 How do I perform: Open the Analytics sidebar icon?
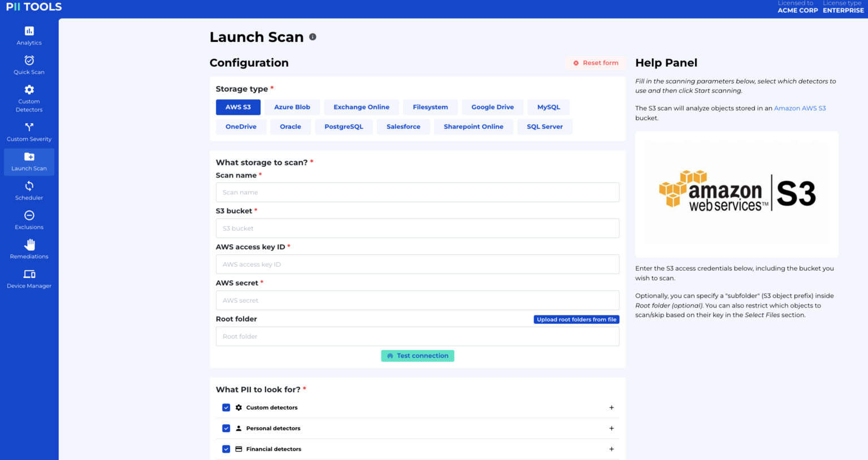(29, 31)
